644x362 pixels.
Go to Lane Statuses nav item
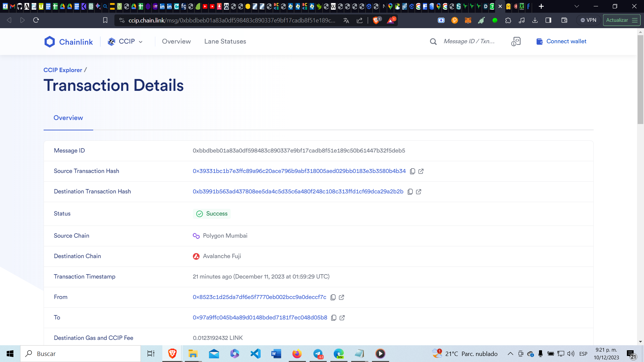225,42
